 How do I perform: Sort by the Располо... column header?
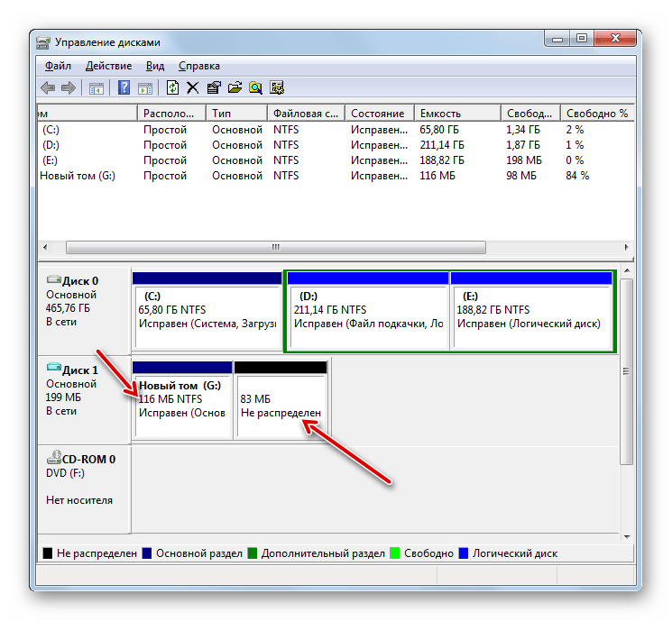tap(171, 113)
